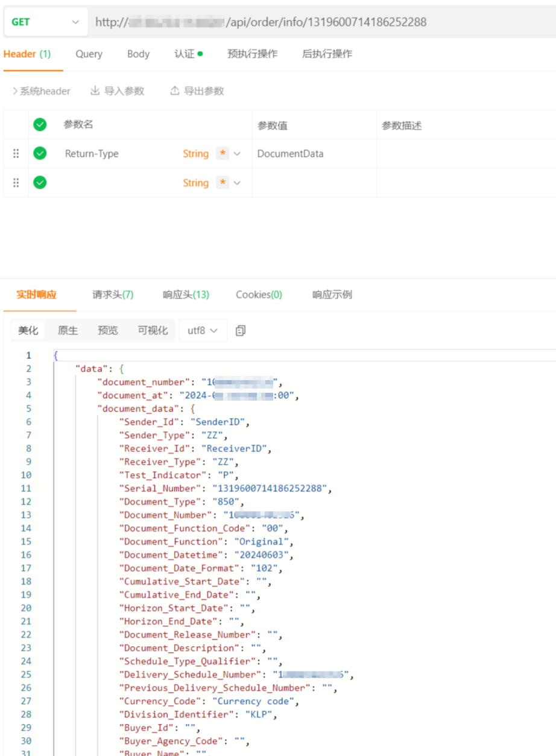Click the copy response icon next to utf8

coord(240,331)
